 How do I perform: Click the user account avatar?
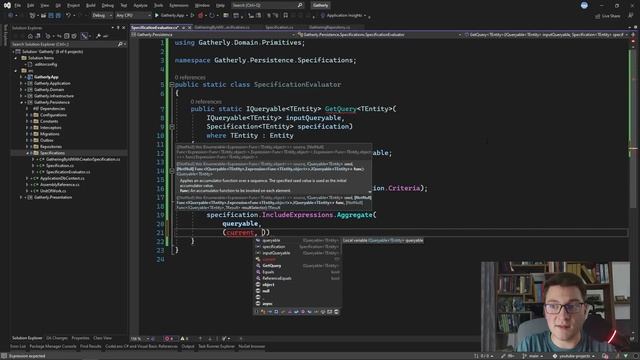point(584,5)
